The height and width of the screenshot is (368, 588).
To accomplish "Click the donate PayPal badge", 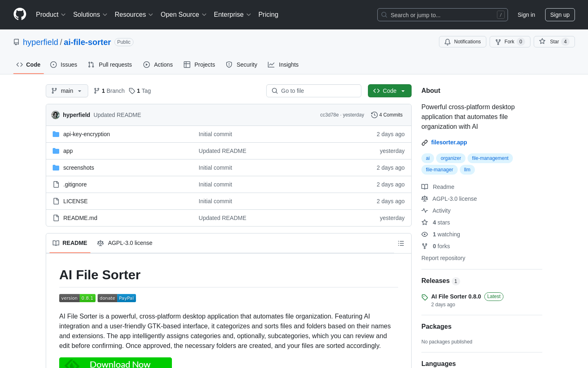I will coord(117,298).
